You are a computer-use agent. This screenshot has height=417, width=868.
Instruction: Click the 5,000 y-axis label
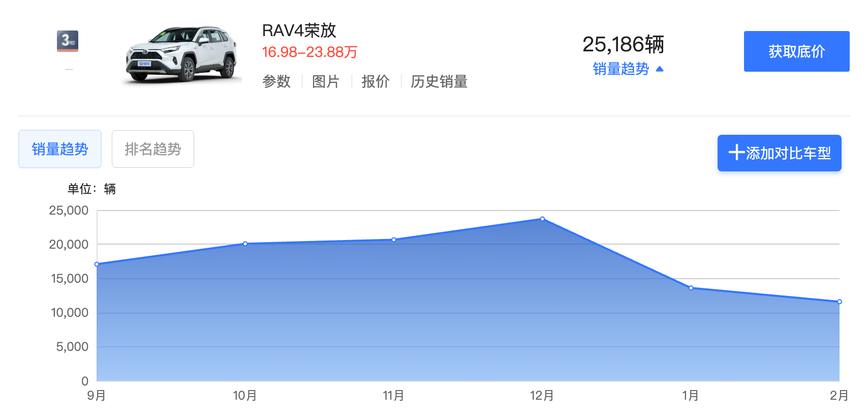click(72, 347)
